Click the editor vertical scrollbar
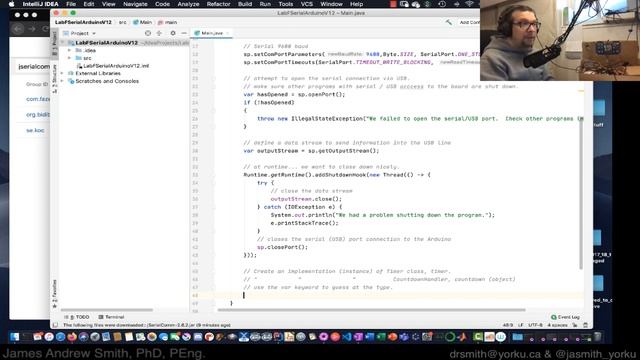Screen dimensions: 640x360 [581, 194]
